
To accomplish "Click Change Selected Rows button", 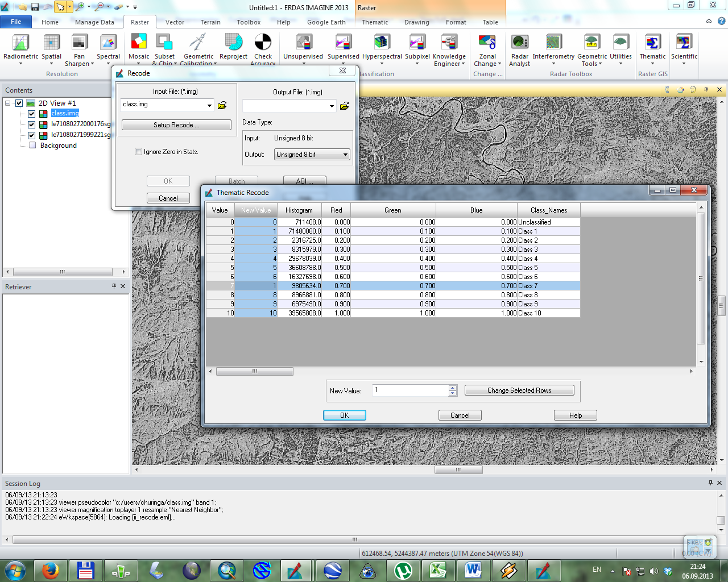I will coord(519,390).
